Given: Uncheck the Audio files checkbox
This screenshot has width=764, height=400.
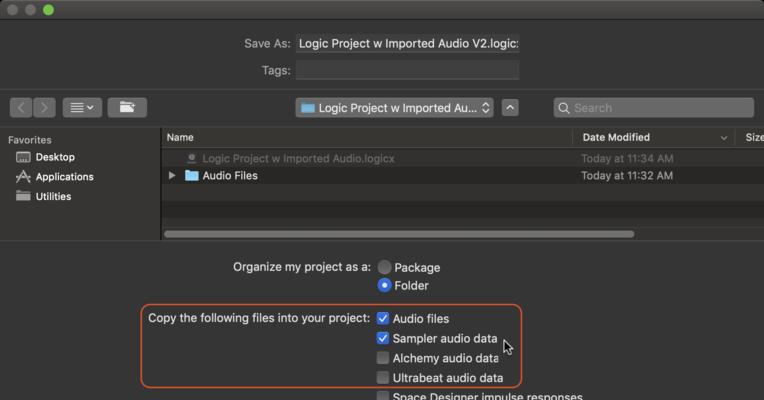Looking at the screenshot, I should [383, 318].
